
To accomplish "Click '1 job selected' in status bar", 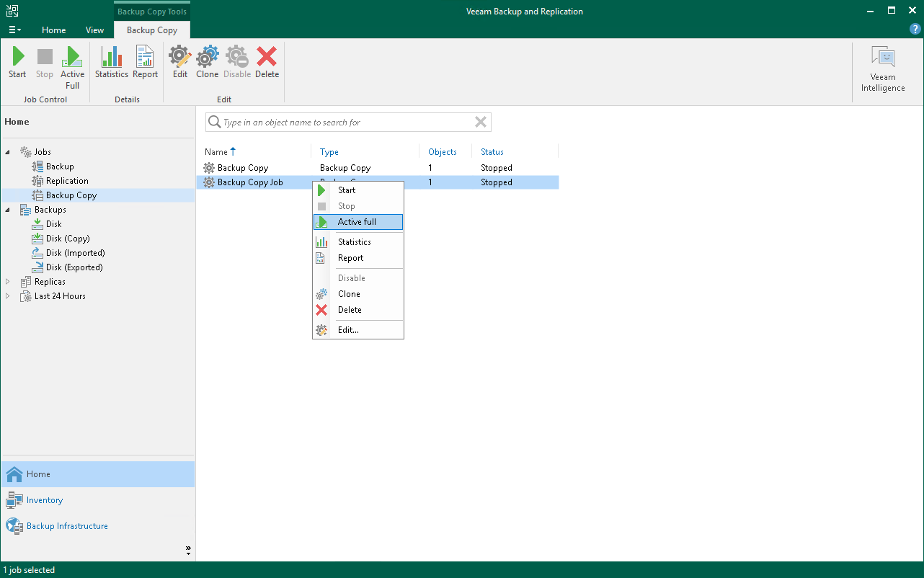I will pos(29,570).
